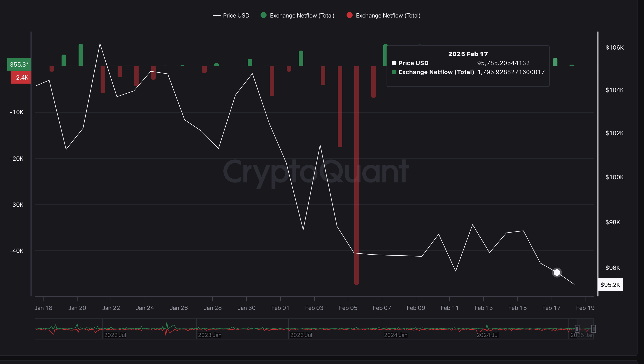Screen dimensions: 644x364
Task: Toggle visibility of the Price USD series
Action: pyautogui.click(x=231, y=15)
